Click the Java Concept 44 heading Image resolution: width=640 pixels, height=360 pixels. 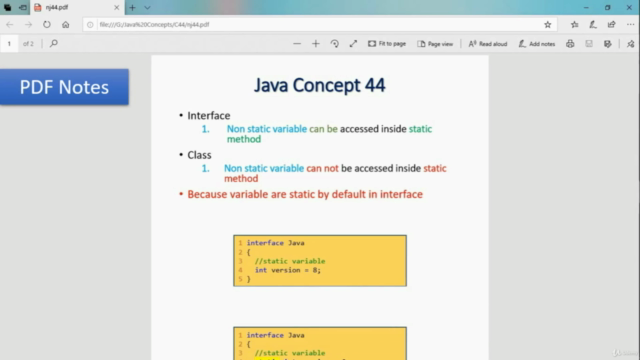point(320,85)
